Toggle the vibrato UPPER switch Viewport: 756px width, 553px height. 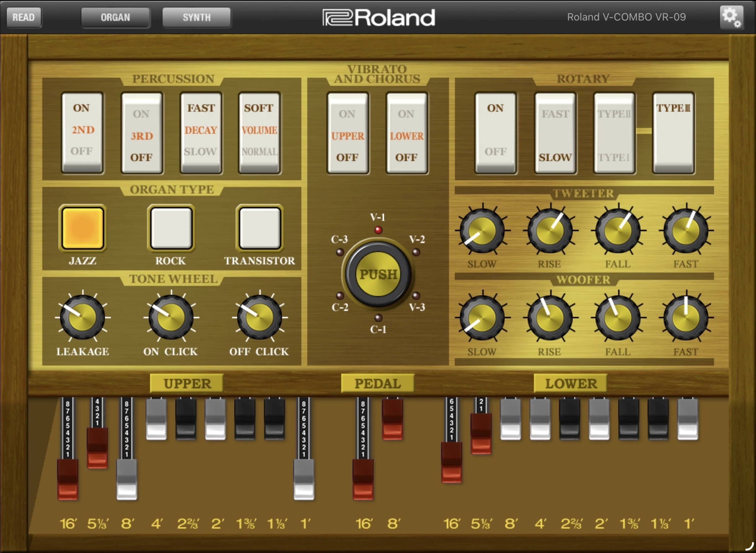(x=348, y=133)
